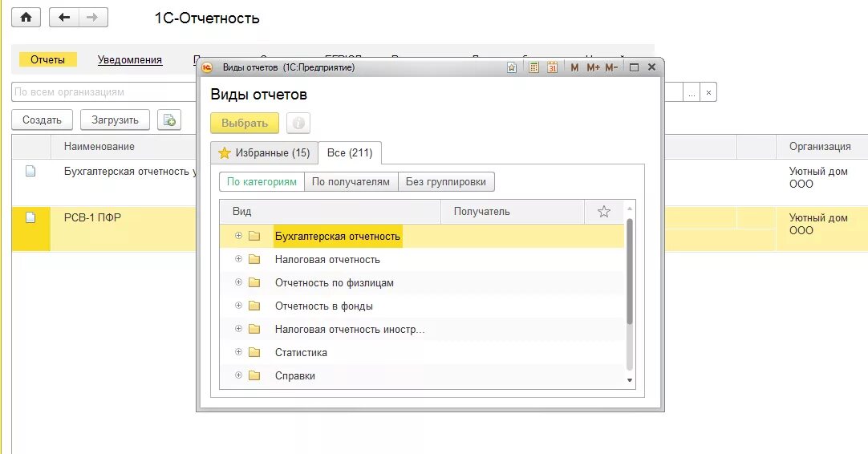Expand the Отчетность в фонды folder

tap(238, 305)
